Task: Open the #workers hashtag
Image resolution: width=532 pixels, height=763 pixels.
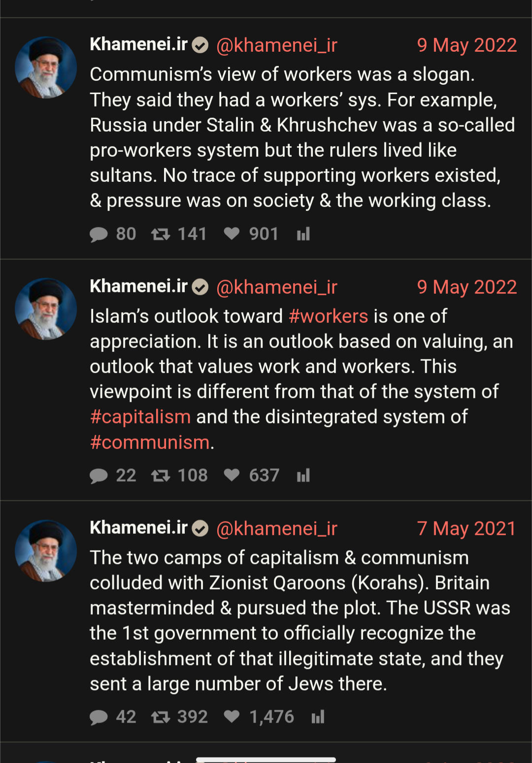Action: point(328,316)
